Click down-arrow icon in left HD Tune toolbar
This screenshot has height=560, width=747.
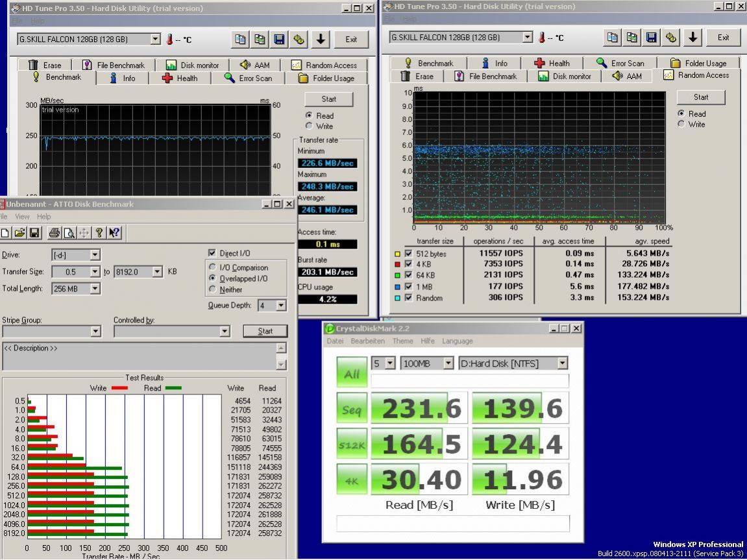(x=321, y=40)
